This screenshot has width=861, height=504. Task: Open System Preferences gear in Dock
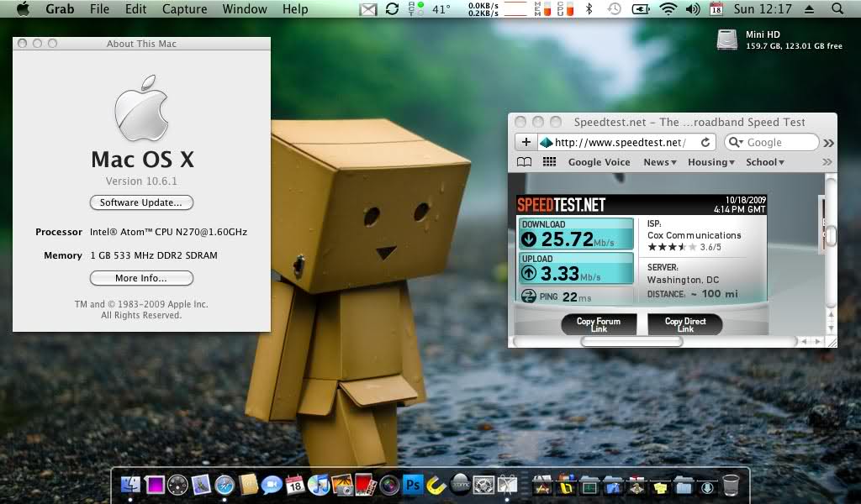click(x=483, y=485)
